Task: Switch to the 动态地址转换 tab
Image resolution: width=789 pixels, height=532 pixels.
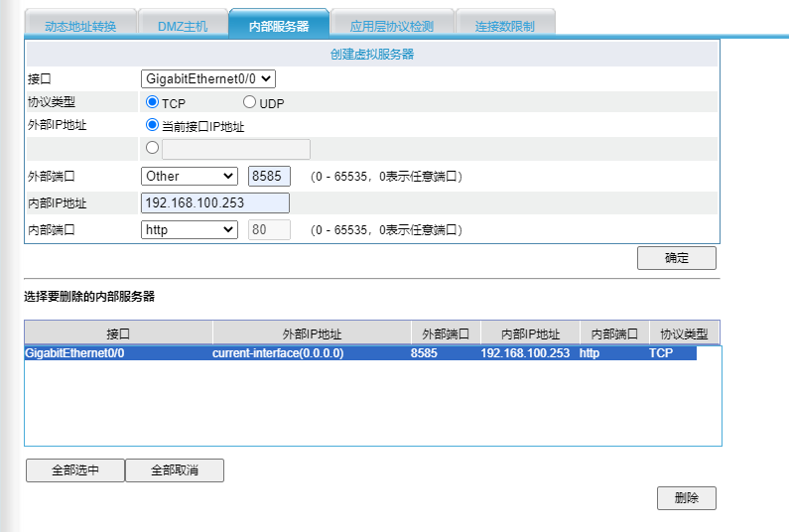Action: (x=80, y=24)
